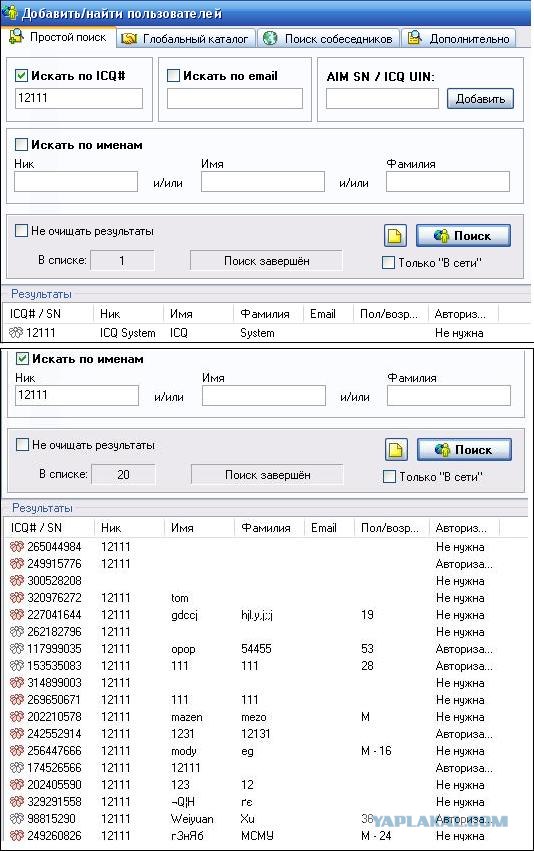Screen dimensions: 534x851
Task: Click the flower icon next to 329291558
Action: (17, 802)
